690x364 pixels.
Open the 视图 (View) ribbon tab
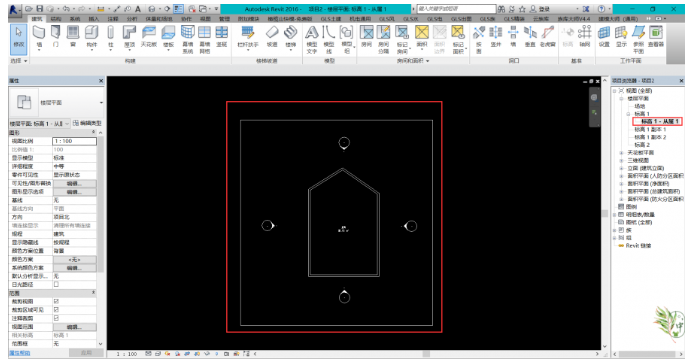tap(206, 19)
